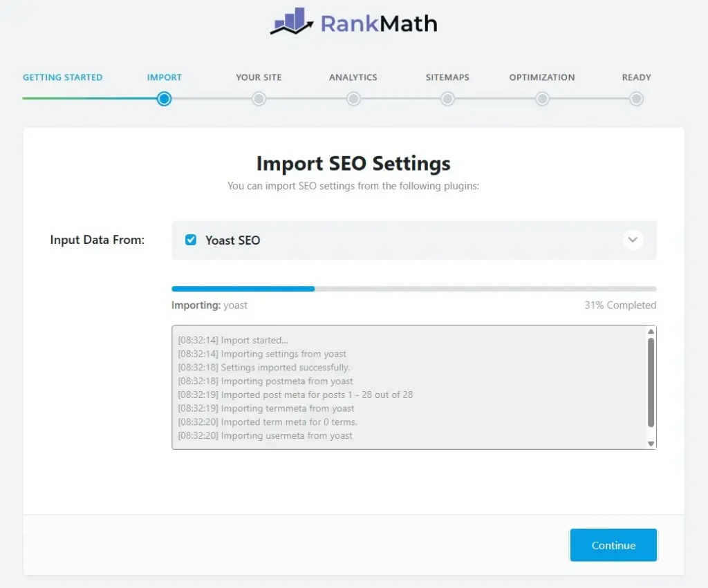Click the Import SEO Settings heading
The image size is (708, 588).
point(353,164)
